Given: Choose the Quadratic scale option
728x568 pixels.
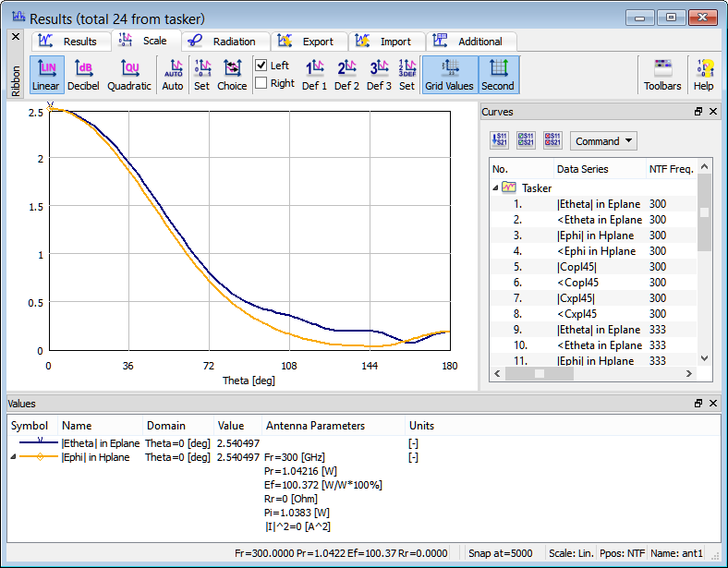Looking at the screenshot, I should (x=129, y=75).
